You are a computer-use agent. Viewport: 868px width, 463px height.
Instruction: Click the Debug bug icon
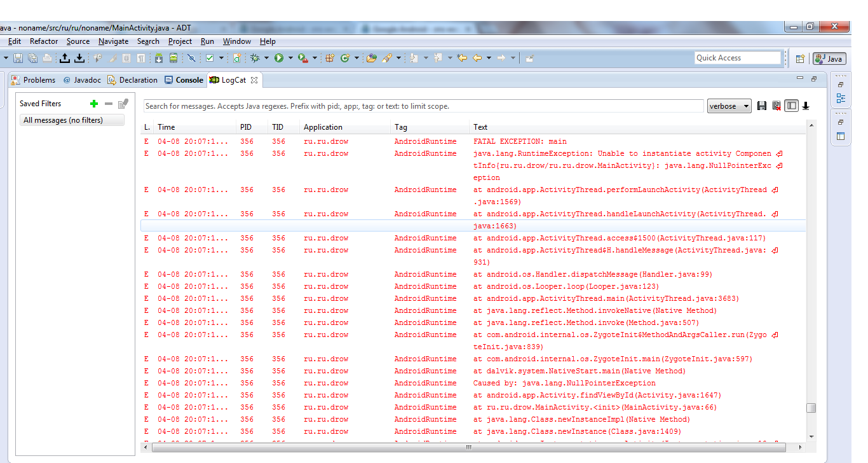coord(255,58)
